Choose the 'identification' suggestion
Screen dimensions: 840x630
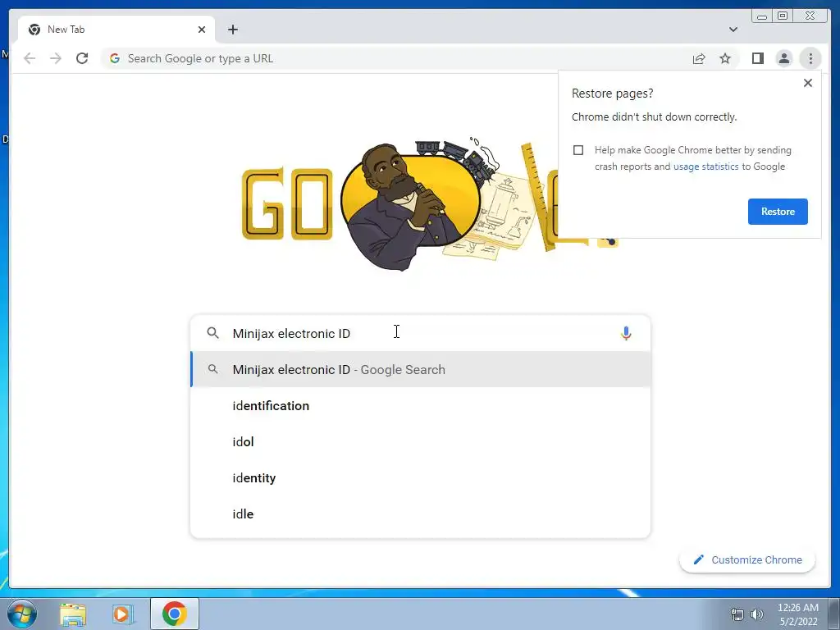(x=421, y=406)
